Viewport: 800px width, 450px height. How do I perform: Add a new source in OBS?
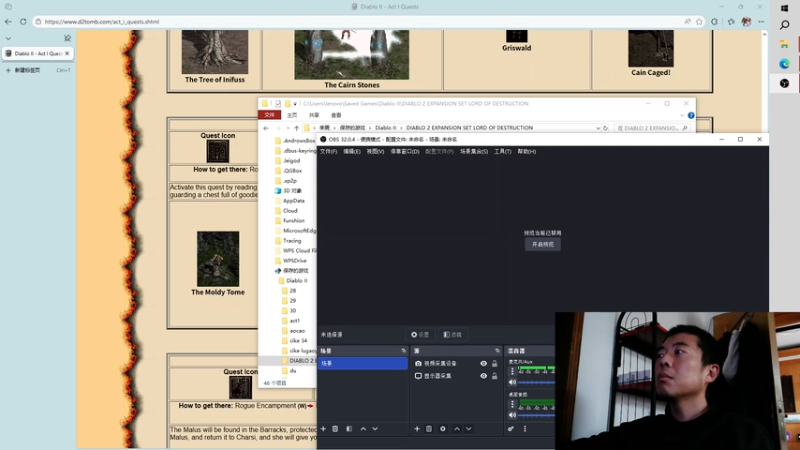pos(417,429)
